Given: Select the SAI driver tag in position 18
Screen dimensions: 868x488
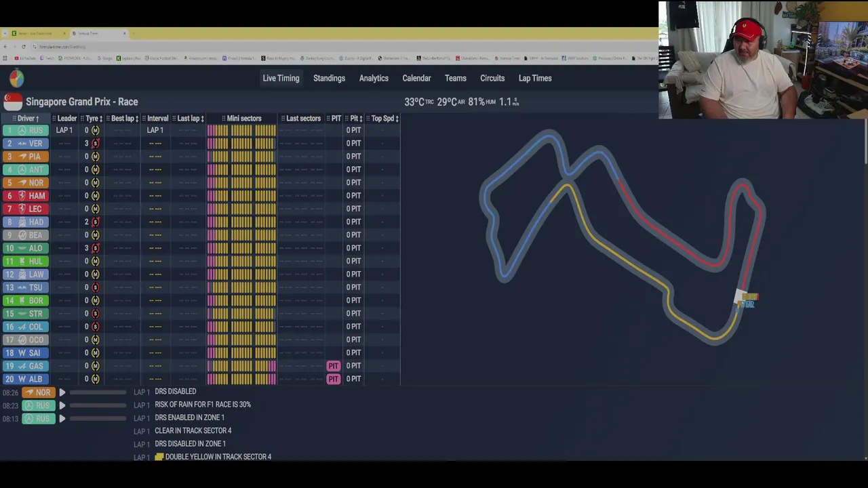Looking at the screenshot, I should [x=25, y=353].
